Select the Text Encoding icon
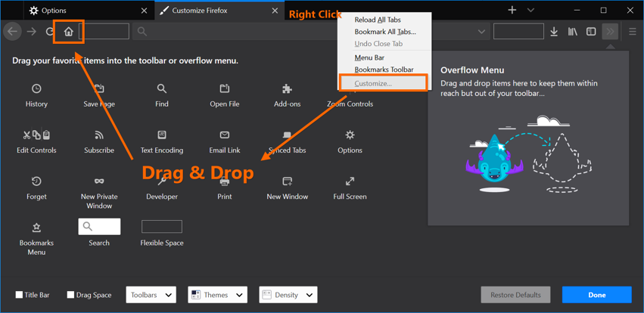The image size is (644, 313). (162, 135)
